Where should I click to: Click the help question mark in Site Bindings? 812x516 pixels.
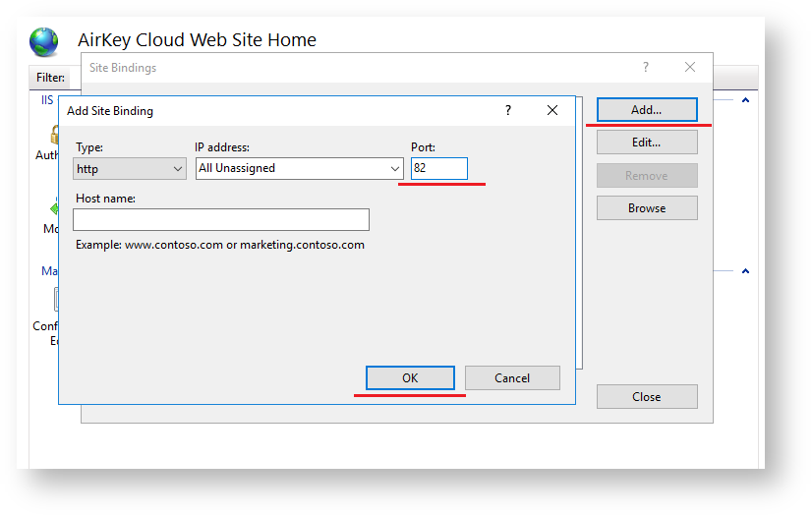click(646, 68)
